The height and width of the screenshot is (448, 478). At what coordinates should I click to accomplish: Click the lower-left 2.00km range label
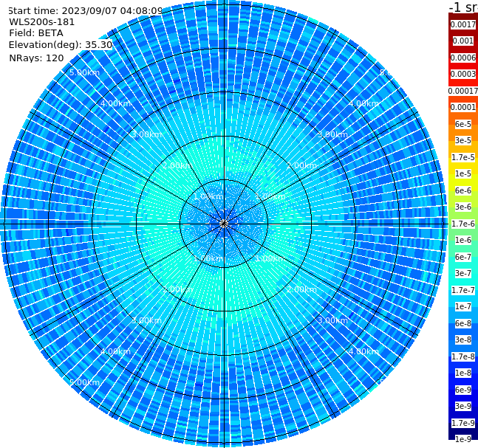tap(178, 289)
